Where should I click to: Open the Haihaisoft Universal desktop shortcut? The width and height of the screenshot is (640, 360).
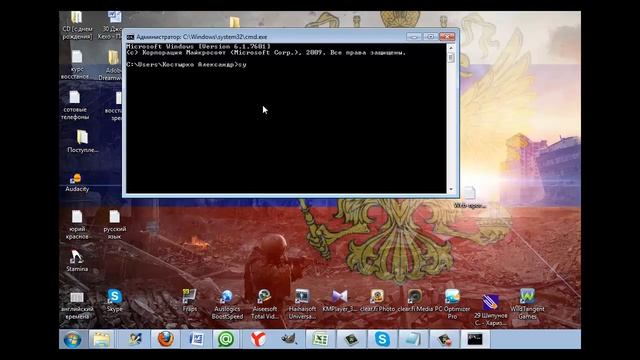click(302, 304)
